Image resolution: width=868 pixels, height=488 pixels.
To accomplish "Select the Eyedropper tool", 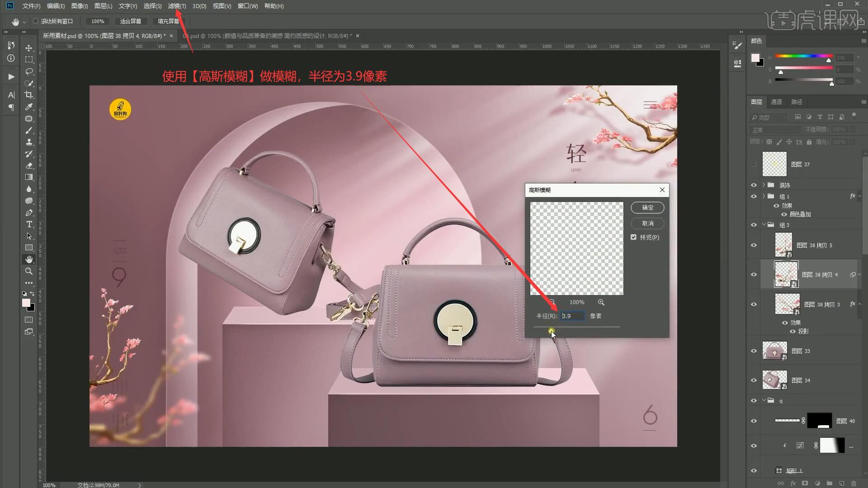I will [29, 107].
